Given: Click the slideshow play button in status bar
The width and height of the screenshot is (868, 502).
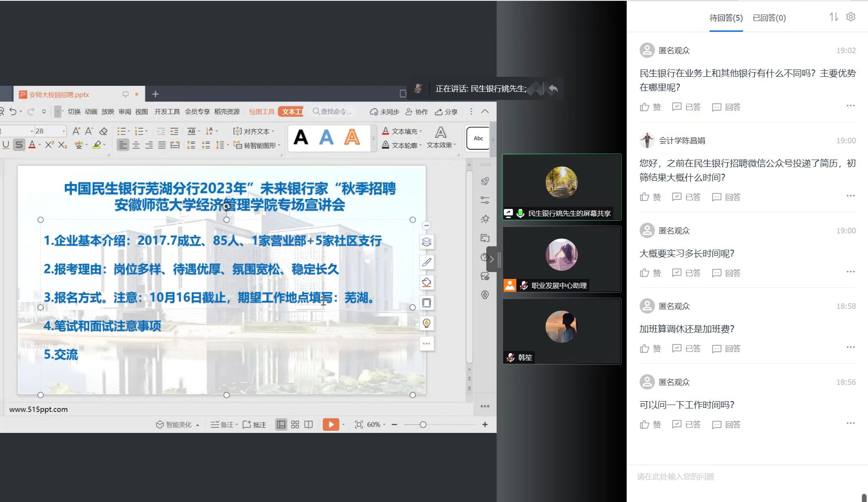Looking at the screenshot, I should tap(331, 424).
